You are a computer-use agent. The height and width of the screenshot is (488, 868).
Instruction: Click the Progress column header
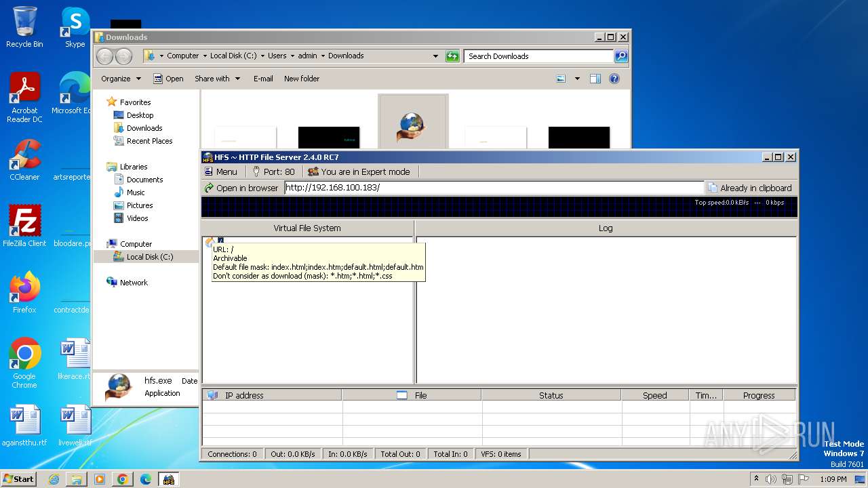[x=759, y=395]
